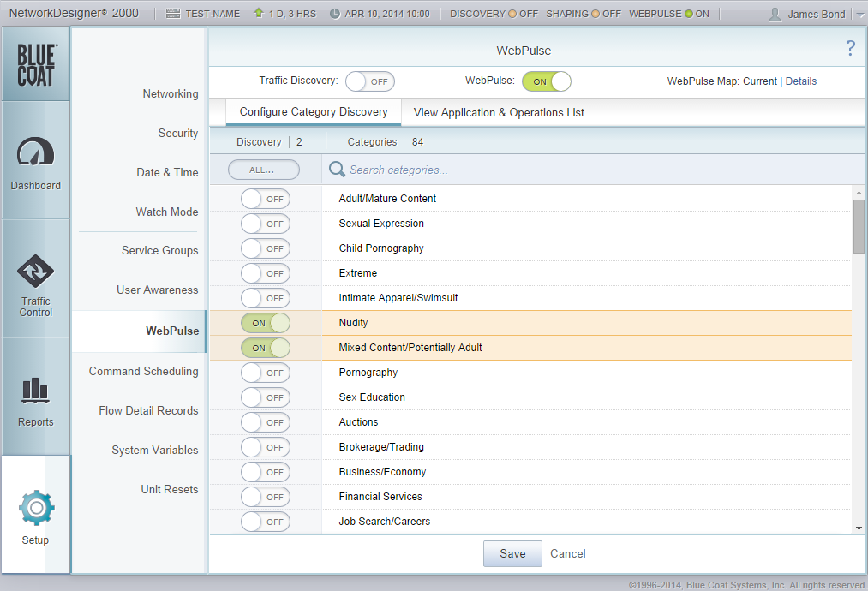This screenshot has width=868, height=591.
Task: Click the TEST-NAME device icon
Action: [173, 14]
